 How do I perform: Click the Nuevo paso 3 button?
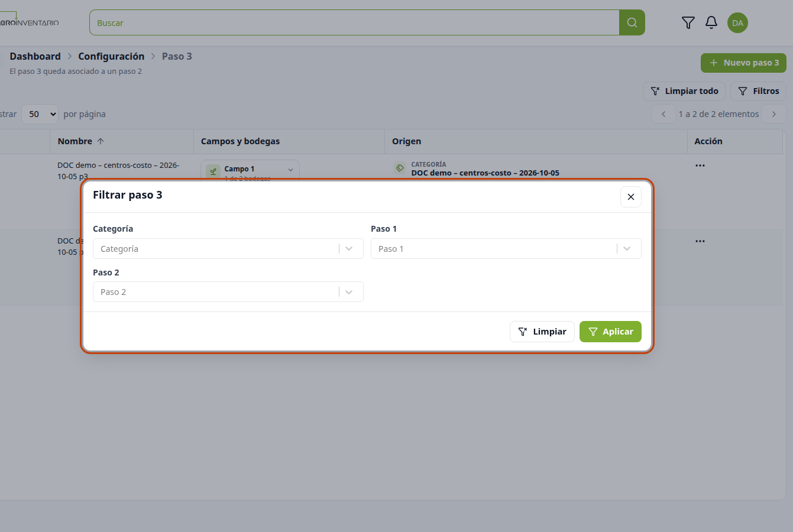744,63
